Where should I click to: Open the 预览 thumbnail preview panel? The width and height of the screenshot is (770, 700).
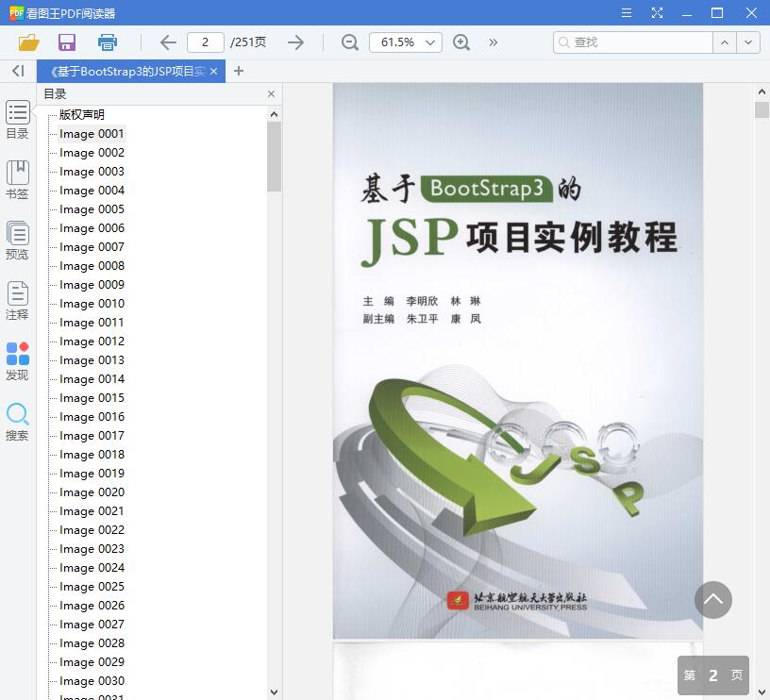point(17,241)
